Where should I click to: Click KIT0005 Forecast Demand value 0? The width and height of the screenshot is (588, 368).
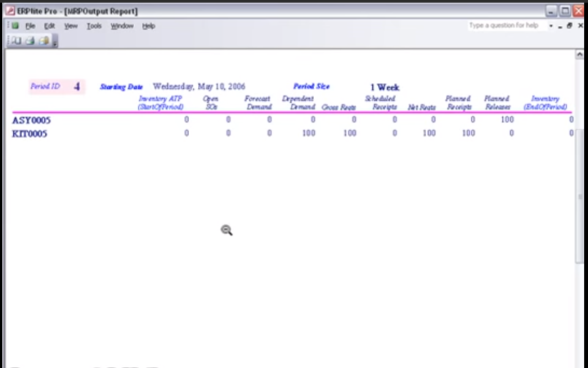269,133
